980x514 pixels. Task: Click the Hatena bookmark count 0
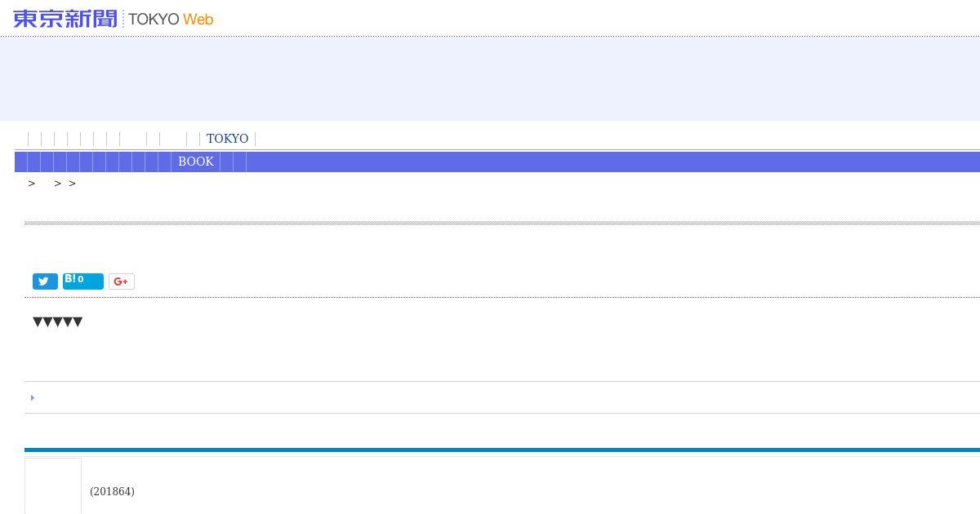81,279
